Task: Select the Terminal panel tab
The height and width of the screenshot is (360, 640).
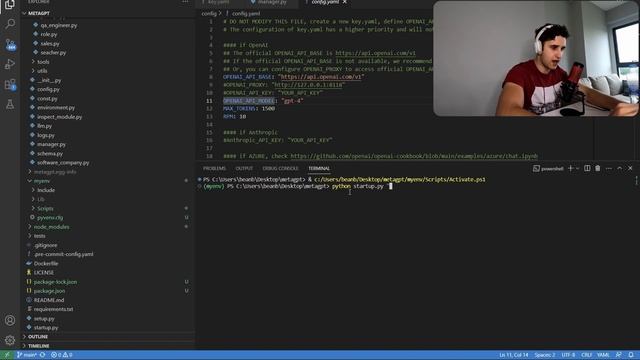Action: click(x=319, y=169)
